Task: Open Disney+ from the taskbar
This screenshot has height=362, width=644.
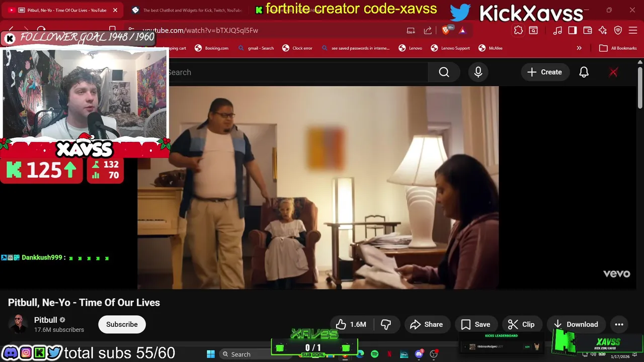Action: tap(404, 354)
